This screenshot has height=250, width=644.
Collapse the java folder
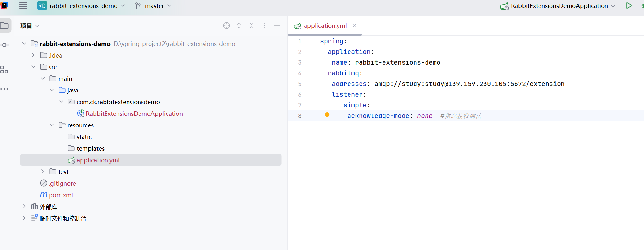click(x=52, y=90)
